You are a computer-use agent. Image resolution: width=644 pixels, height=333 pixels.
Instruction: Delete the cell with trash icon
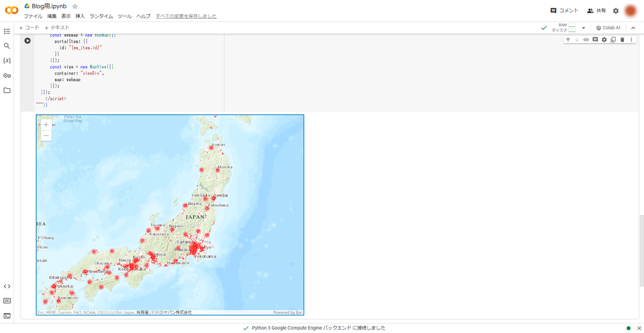pos(622,39)
